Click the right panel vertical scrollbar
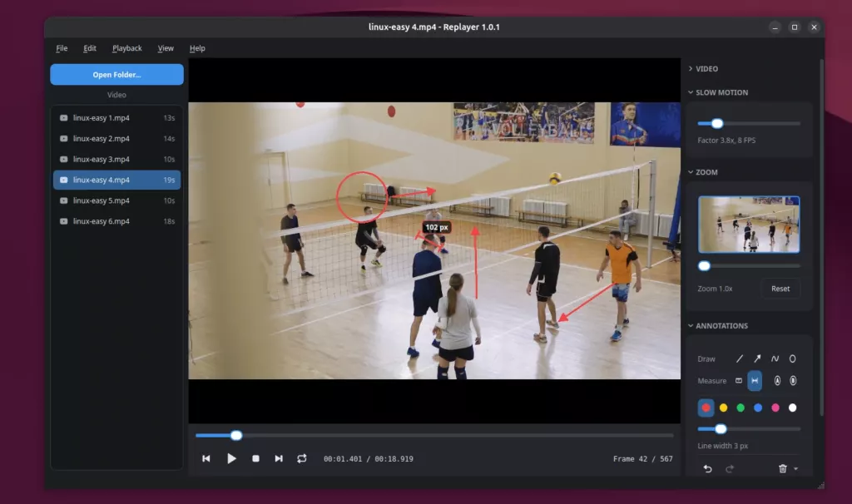The height and width of the screenshot is (504, 852). point(821,238)
